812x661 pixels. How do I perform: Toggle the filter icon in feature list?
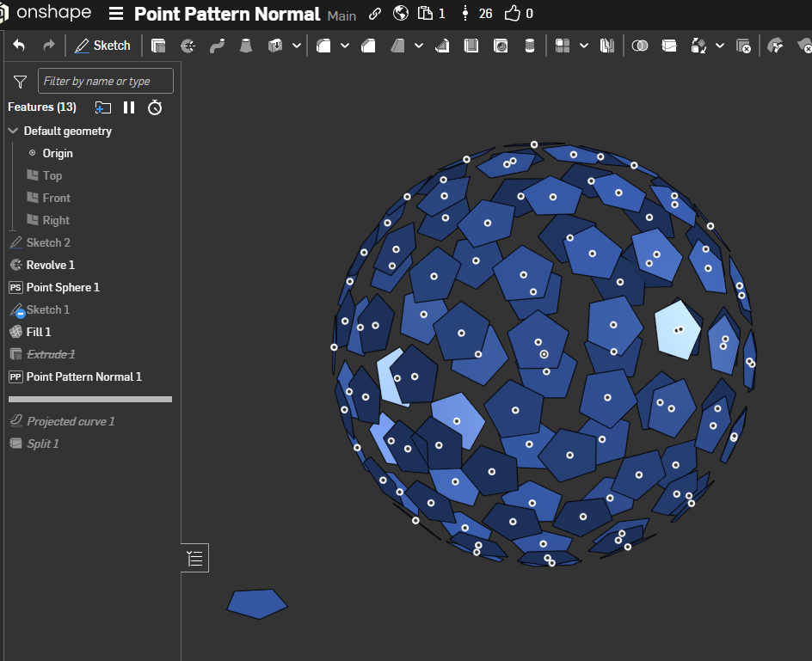pos(20,82)
